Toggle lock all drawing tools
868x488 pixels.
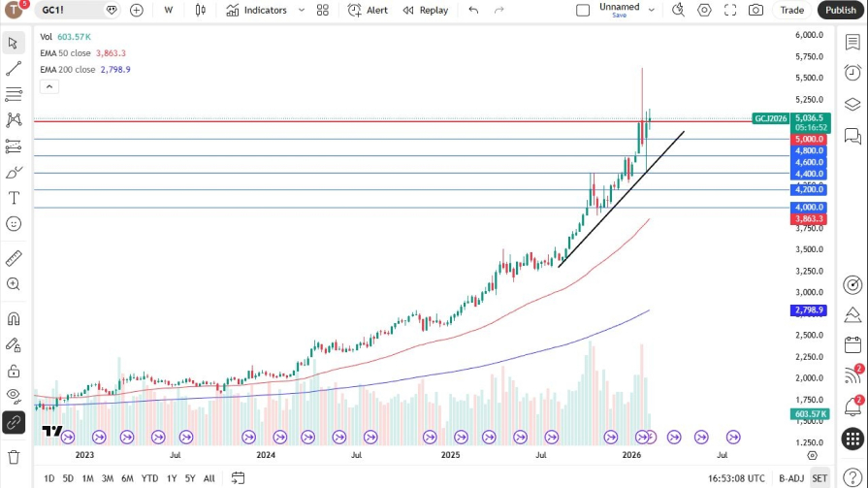pos(14,371)
